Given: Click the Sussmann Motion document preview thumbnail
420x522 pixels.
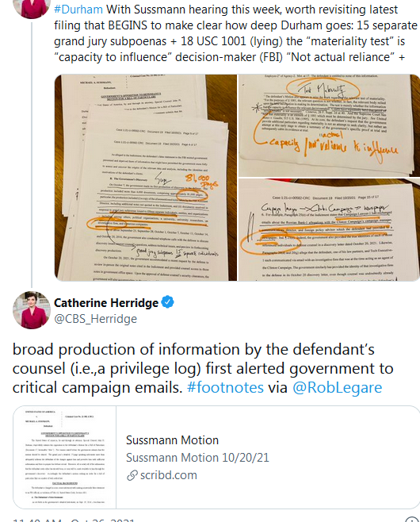Looking at the screenshot, I should tap(64, 457).
